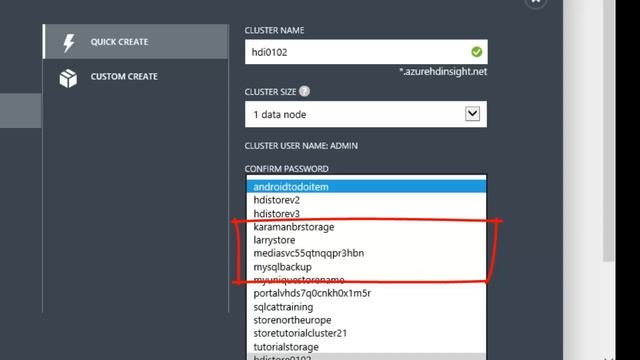The height and width of the screenshot is (360, 640).
Task: Click the Cluster Size dropdown arrow
Action: point(472,113)
